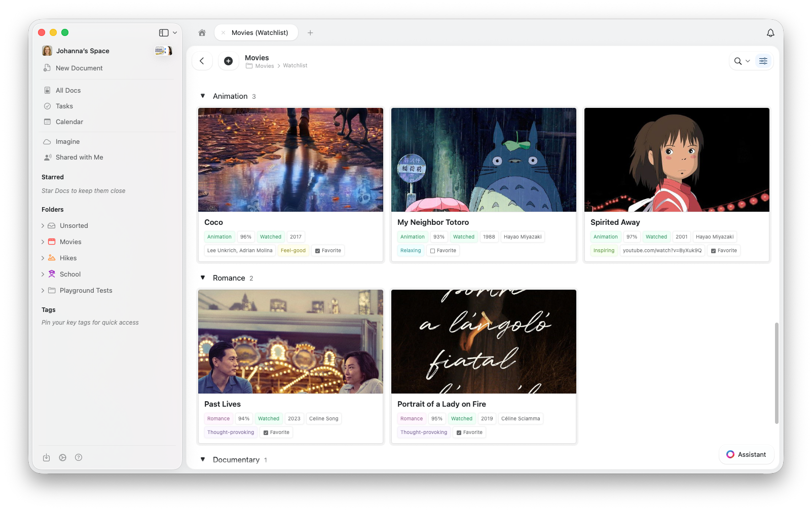The width and height of the screenshot is (812, 511).
Task: Collapse the Animation group triangle
Action: (x=203, y=96)
